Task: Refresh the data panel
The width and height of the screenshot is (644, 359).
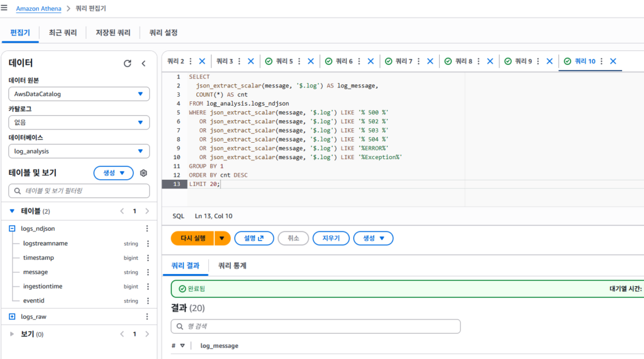Action: coord(128,64)
